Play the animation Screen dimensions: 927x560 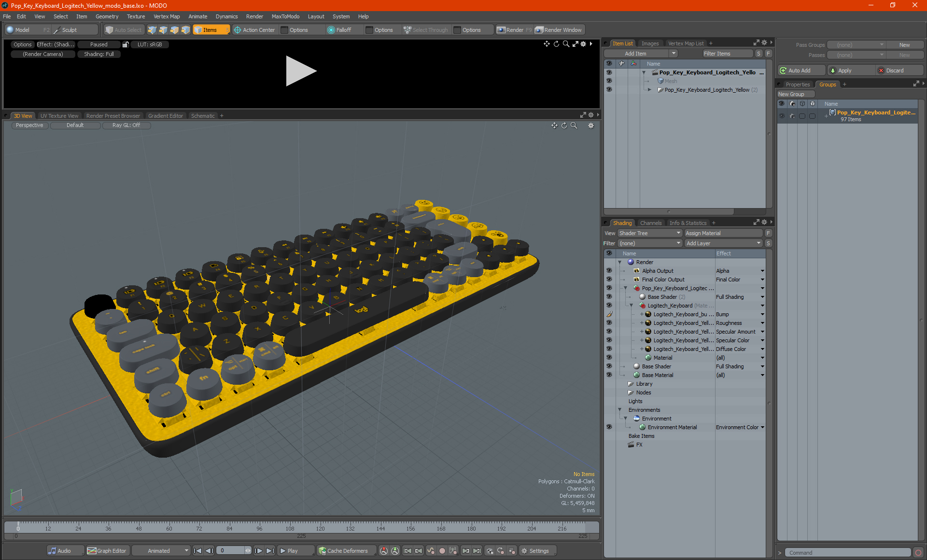(295, 551)
